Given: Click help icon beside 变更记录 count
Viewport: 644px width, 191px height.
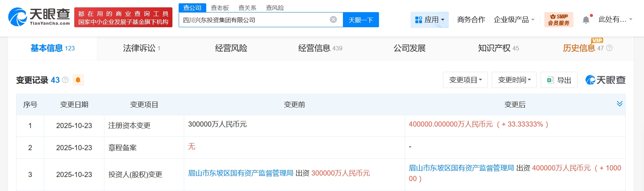Looking at the screenshot, I should pyautogui.click(x=65, y=80).
